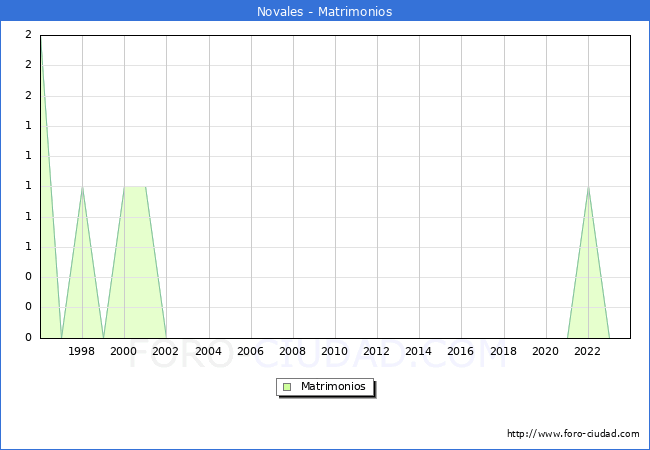Viewport: 650px width, 450px height.
Task: Select the 1998 x-axis label
Action: [82, 351]
